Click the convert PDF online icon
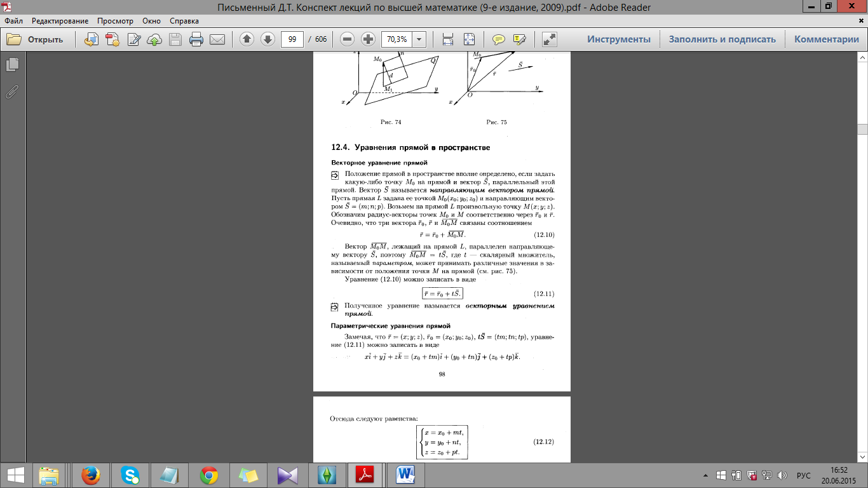868x488 pixels. point(92,39)
